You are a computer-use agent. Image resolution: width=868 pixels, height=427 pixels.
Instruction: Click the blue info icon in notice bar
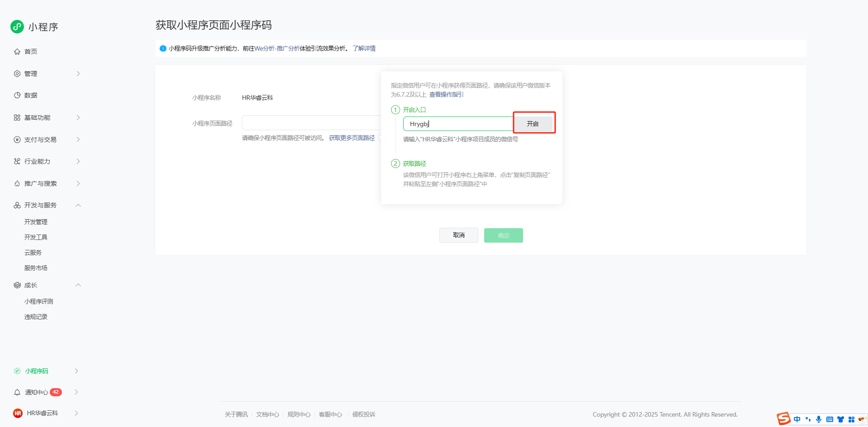(163, 48)
